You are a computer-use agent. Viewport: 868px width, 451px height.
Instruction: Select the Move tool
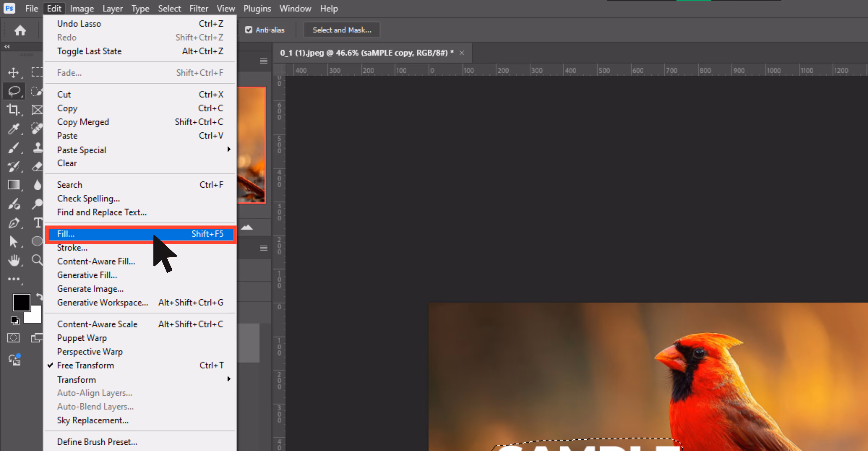(13, 72)
